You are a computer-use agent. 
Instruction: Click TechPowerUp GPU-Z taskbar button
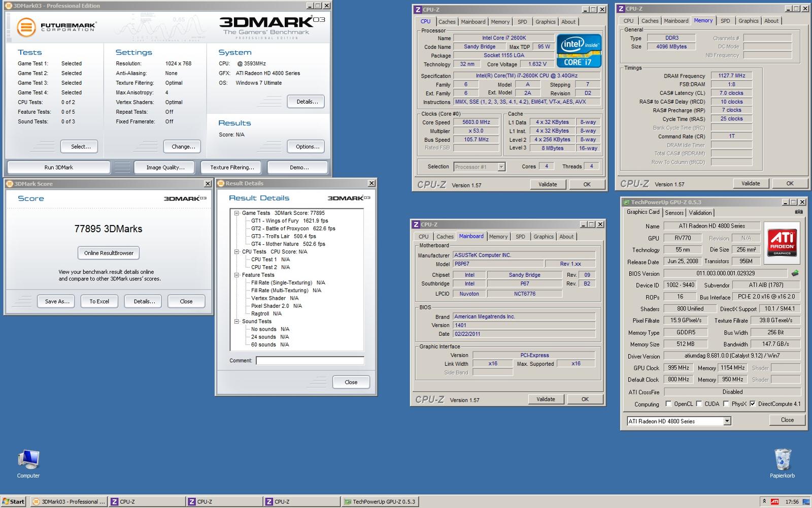[x=380, y=501]
